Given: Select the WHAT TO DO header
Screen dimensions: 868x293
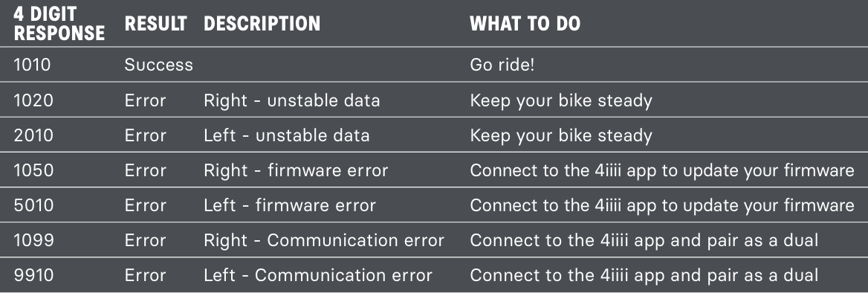Looking at the screenshot, I should click(x=525, y=24).
